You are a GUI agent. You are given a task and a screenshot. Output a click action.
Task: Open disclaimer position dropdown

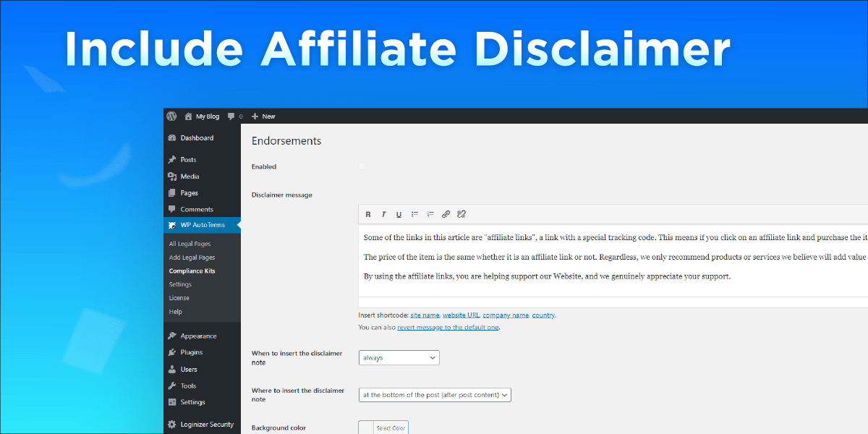point(435,395)
